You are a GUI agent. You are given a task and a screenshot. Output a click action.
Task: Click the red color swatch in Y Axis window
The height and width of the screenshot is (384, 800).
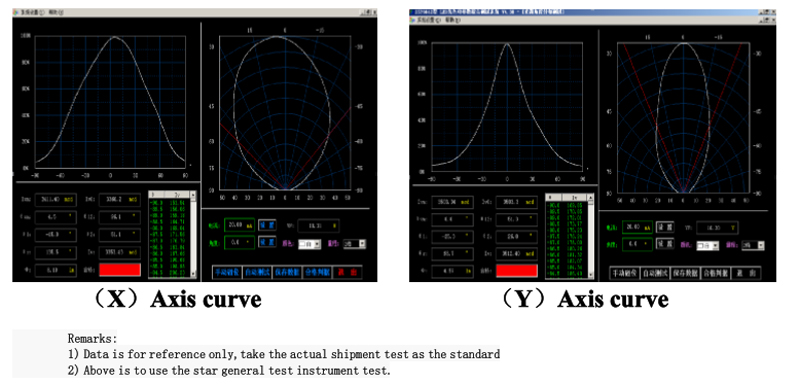click(x=517, y=270)
